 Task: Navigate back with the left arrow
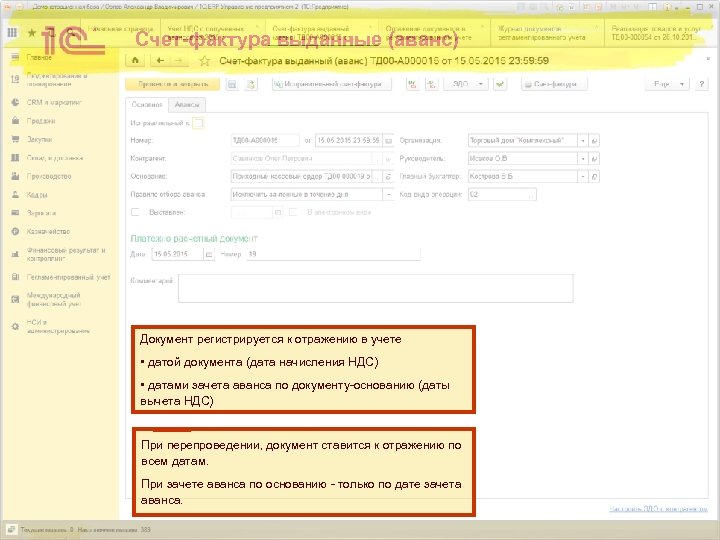[x=160, y=60]
